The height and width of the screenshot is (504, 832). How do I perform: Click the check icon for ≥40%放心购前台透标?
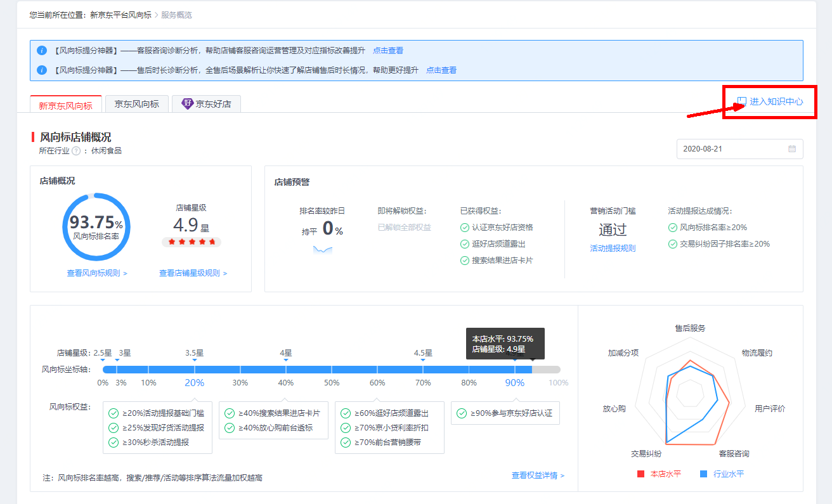(230, 428)
